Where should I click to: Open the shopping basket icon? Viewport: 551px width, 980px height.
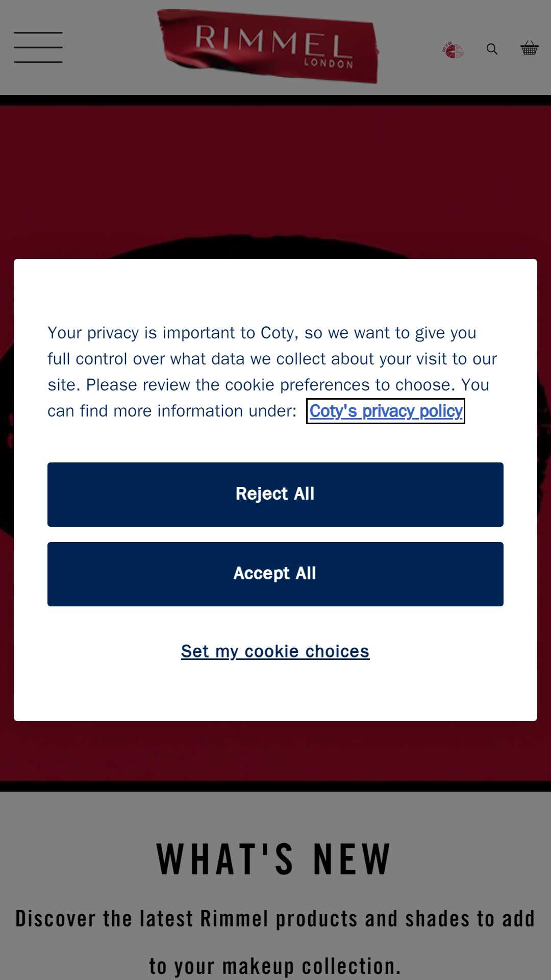[x=530, y=48]
